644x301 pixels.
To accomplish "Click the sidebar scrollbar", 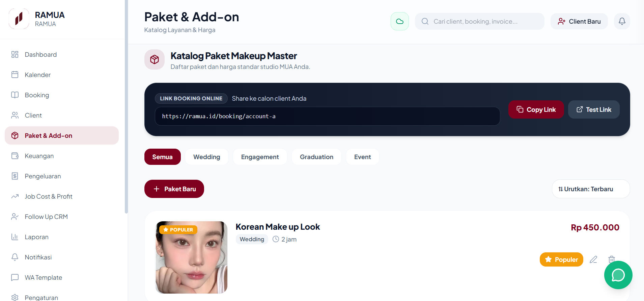I will 126,107.
